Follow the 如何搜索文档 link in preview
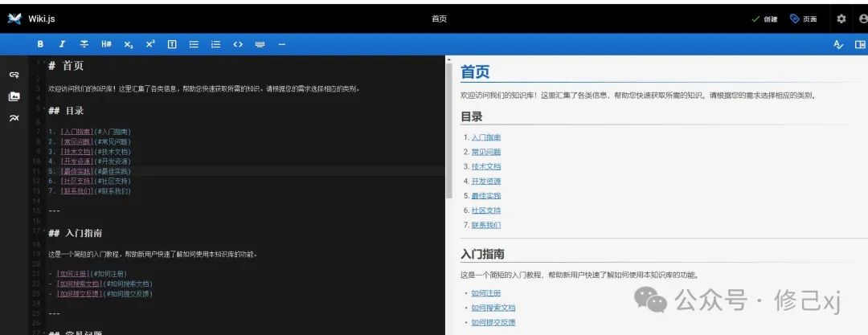This screenshot has width=868, height=335. [493, 308]
